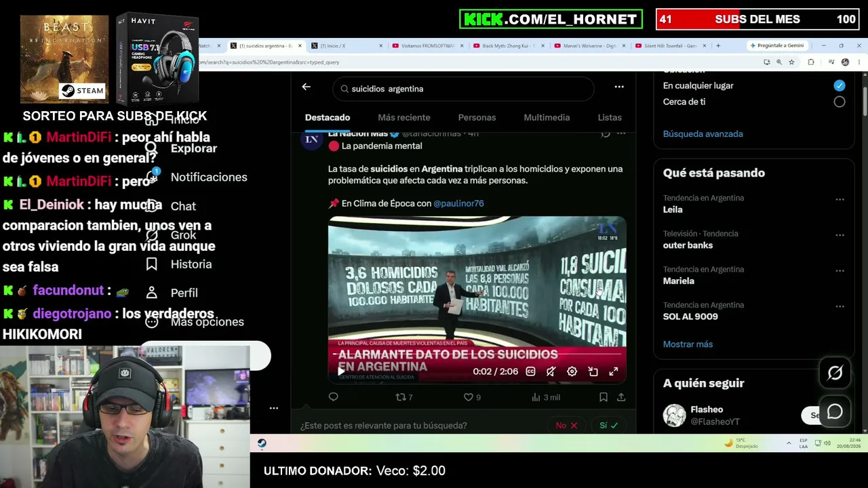Image resolution: width=868 pixels, height=488 pixels.
Task: Like the post with 9 likes
Action: click(x=472, y=397)
